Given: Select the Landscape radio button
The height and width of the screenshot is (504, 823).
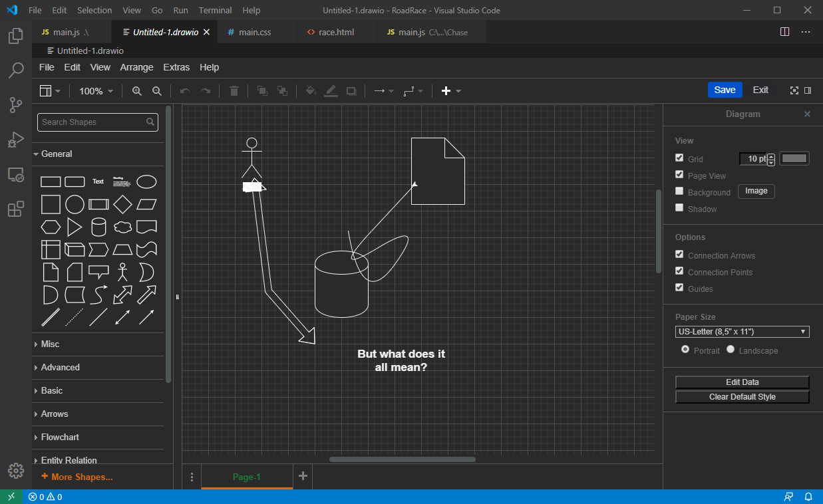Looking at the screenshot, I should pyautogui.click(x=731, y=350).
